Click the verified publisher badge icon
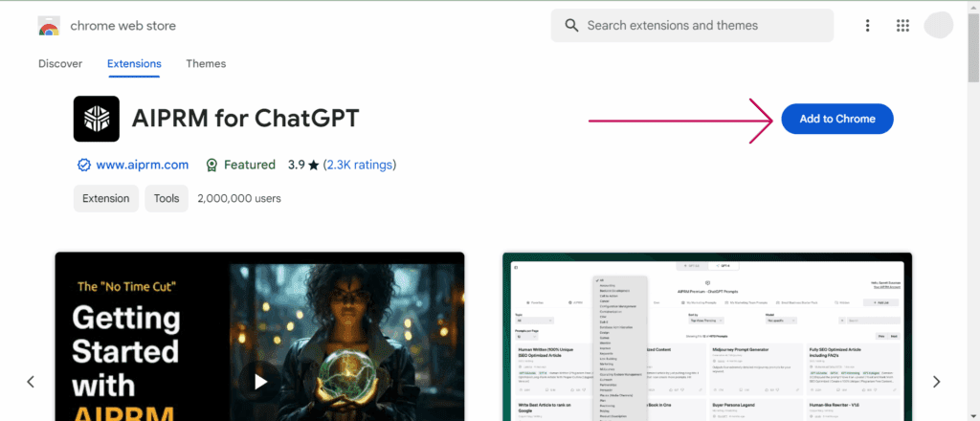This screenshot has height=421, width=980. pos(84,165)
